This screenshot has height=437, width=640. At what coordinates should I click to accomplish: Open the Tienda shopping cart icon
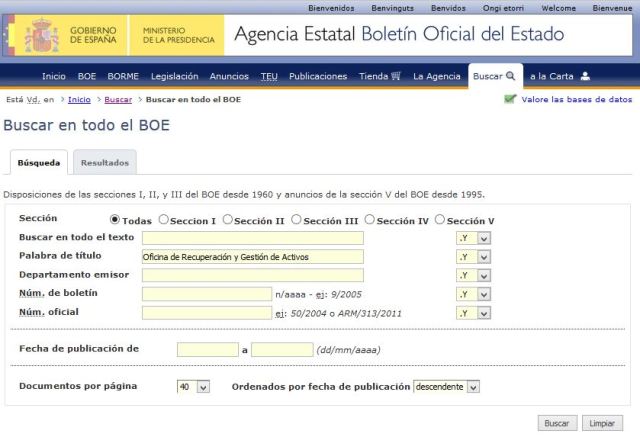point(396,76)
